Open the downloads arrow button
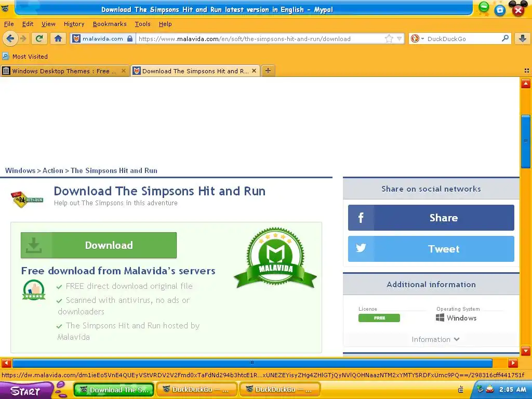The height and width of the screenshot is (399, 532). (x=523, y=38)
